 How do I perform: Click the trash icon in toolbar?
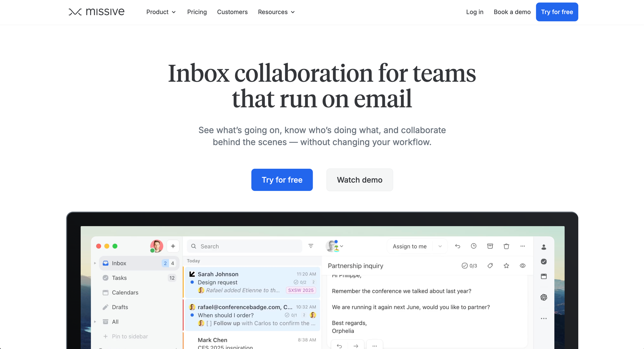pos(506,246)
